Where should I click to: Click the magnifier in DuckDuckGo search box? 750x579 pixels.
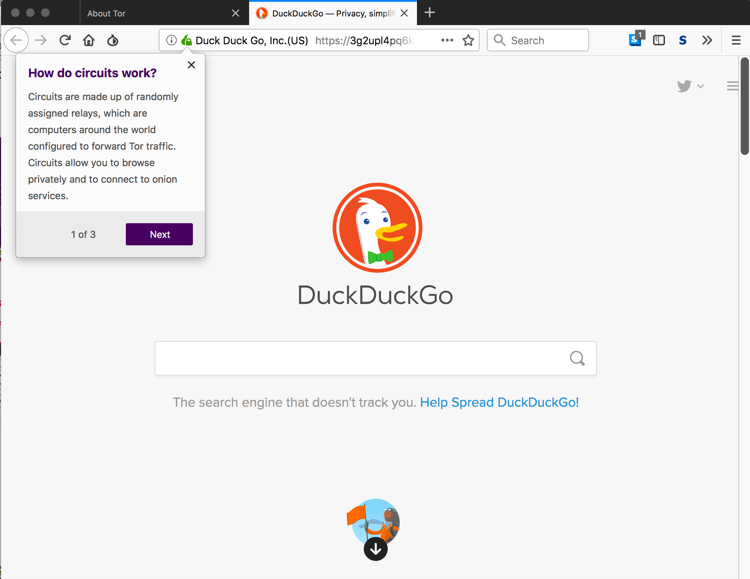577,358
